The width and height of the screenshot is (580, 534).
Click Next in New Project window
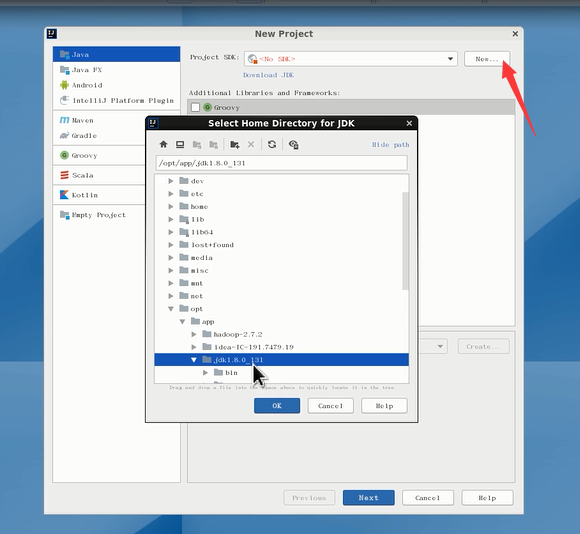coord(368,498)
